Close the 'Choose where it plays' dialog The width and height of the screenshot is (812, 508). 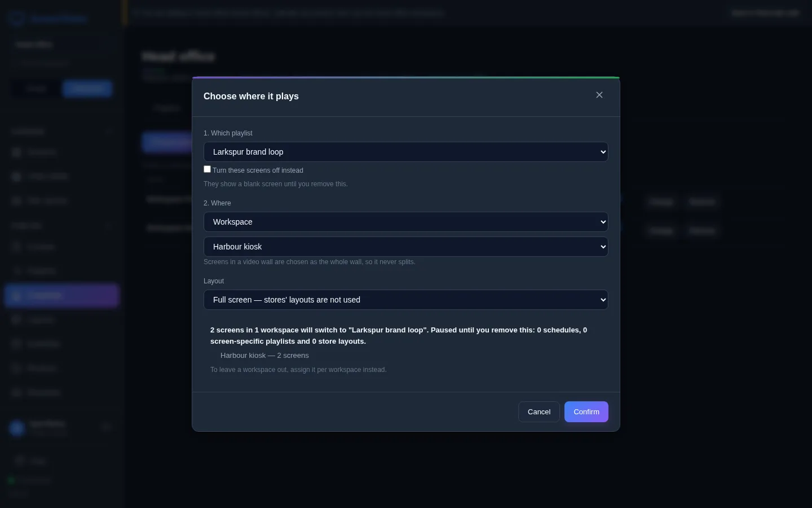599,95
